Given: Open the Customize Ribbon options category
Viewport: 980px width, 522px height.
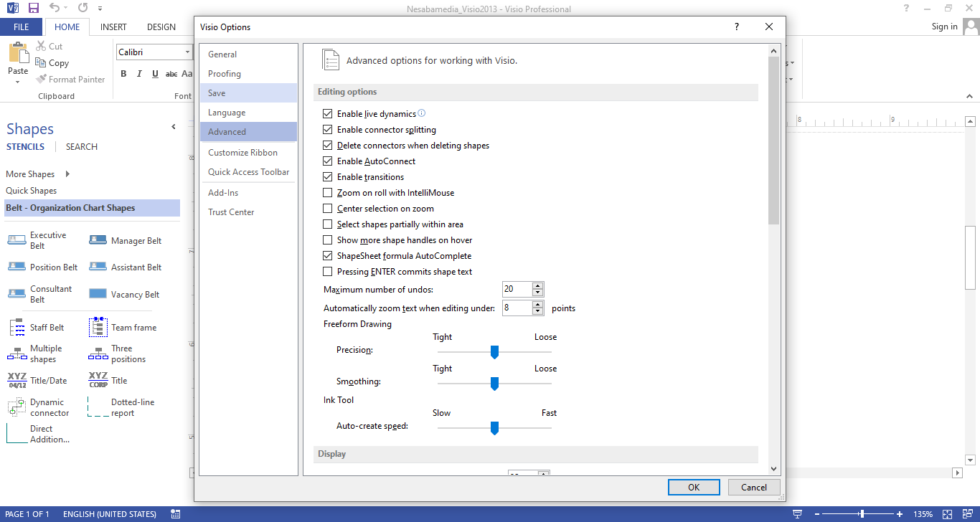Looking at the screenshot, I should (x=242, y=153).
